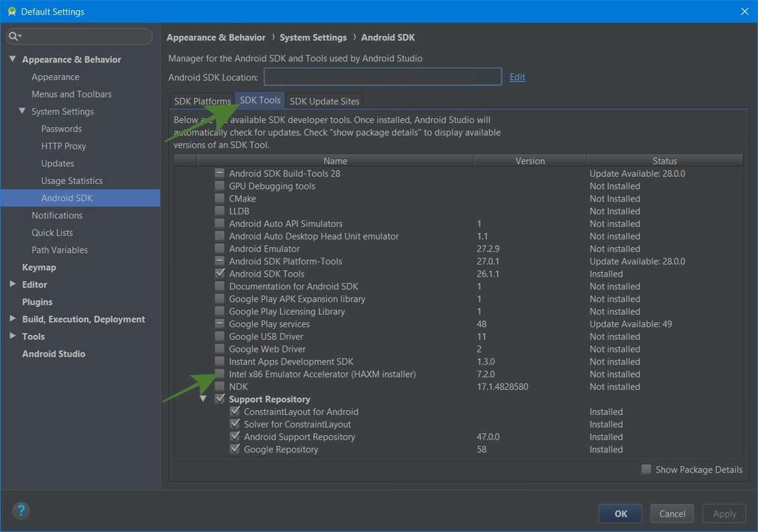The height and width of the screenshot is (532, 758).
Task: Open Notifications settings
Action: coord(57,215)
